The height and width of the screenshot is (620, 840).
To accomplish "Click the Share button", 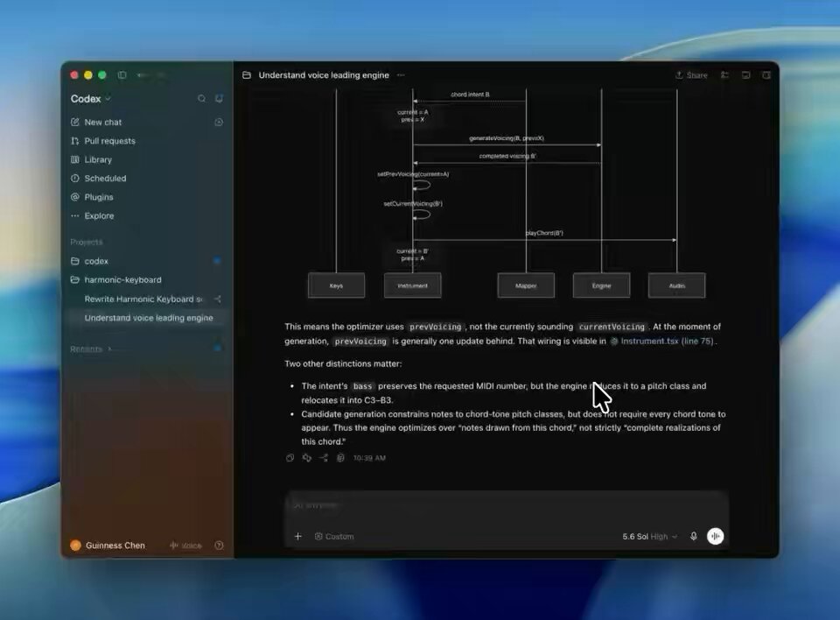I will pyautogui.click(x=691, y=75).
